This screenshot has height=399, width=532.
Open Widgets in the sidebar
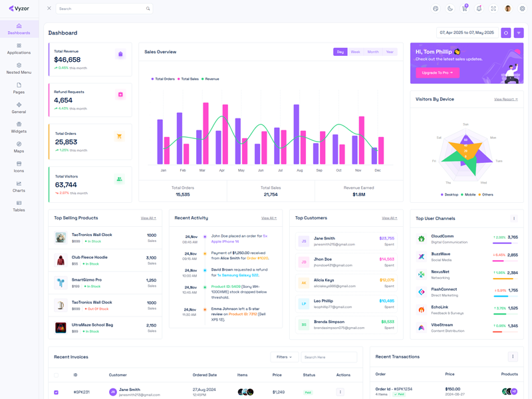click(19, 127)
